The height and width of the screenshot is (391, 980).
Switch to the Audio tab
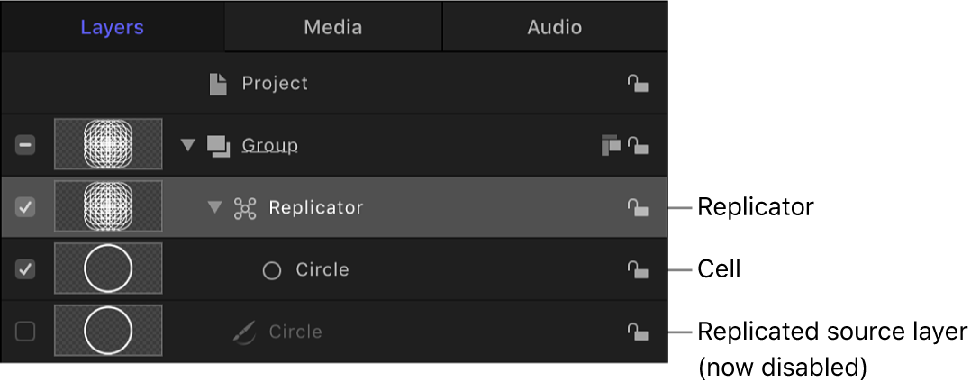coord(555,27)
